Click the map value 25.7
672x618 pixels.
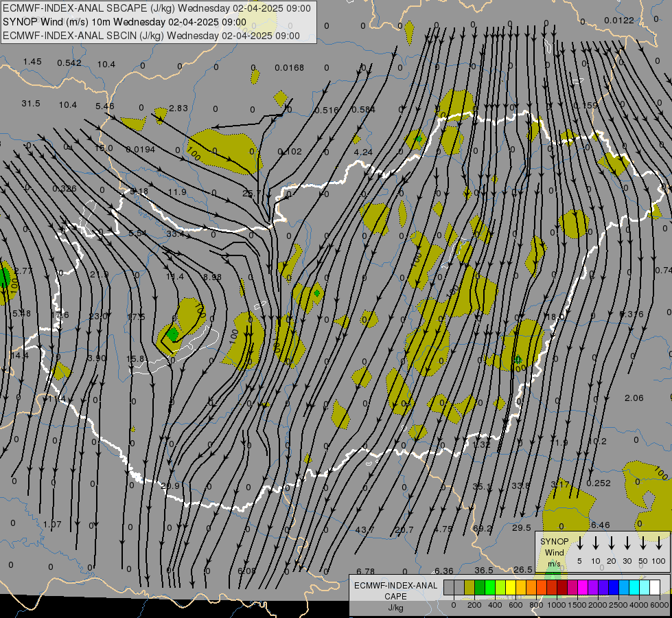[252, 194]
